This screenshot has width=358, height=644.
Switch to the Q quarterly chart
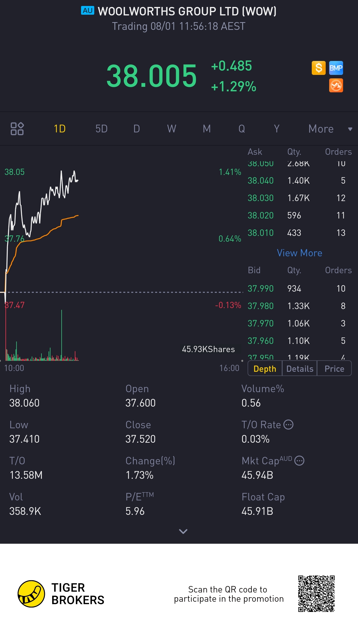[x=242, y=129]
